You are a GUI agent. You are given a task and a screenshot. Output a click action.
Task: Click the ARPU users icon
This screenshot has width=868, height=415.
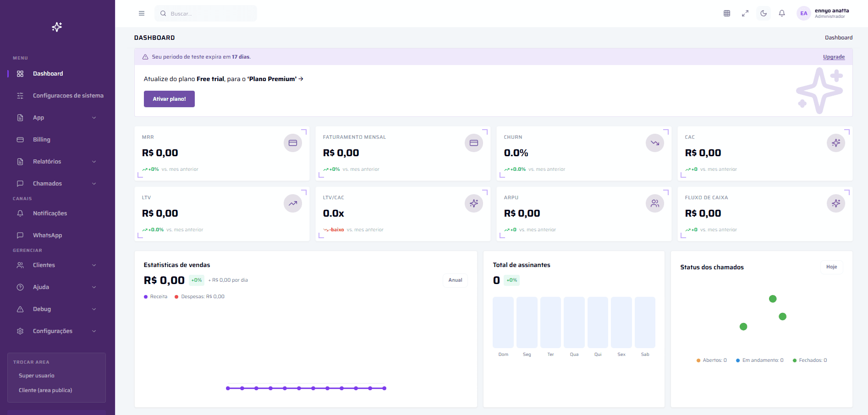point(654,203)
